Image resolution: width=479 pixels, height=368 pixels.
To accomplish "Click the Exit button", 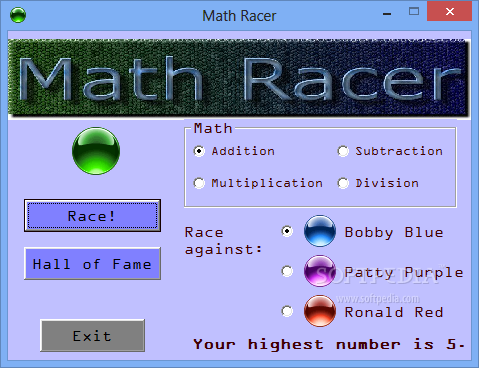I will pyautogui.click(x=92, y=335).
